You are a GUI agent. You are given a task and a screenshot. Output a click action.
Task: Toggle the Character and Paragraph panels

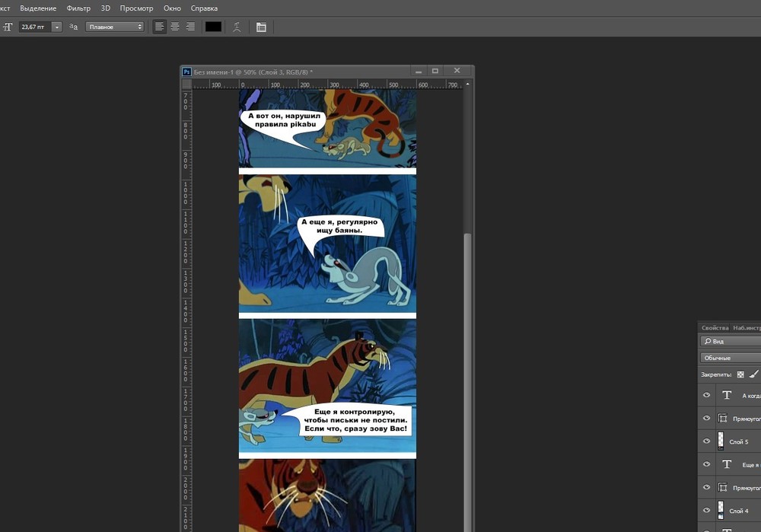click(x=261, y=27)
